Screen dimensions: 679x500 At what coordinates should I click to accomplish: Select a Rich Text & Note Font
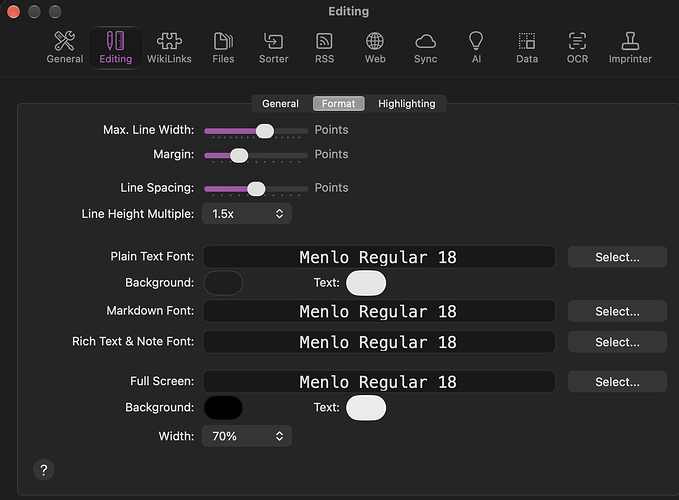617,342
